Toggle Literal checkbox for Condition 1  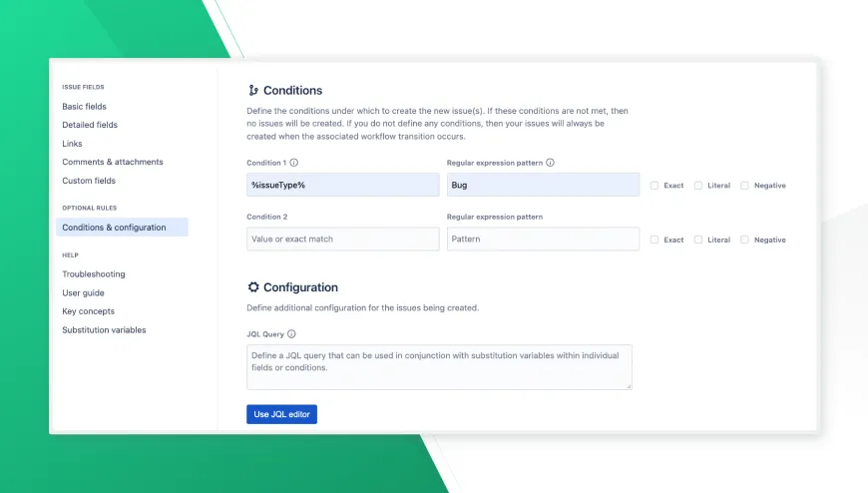coord(698,186)
